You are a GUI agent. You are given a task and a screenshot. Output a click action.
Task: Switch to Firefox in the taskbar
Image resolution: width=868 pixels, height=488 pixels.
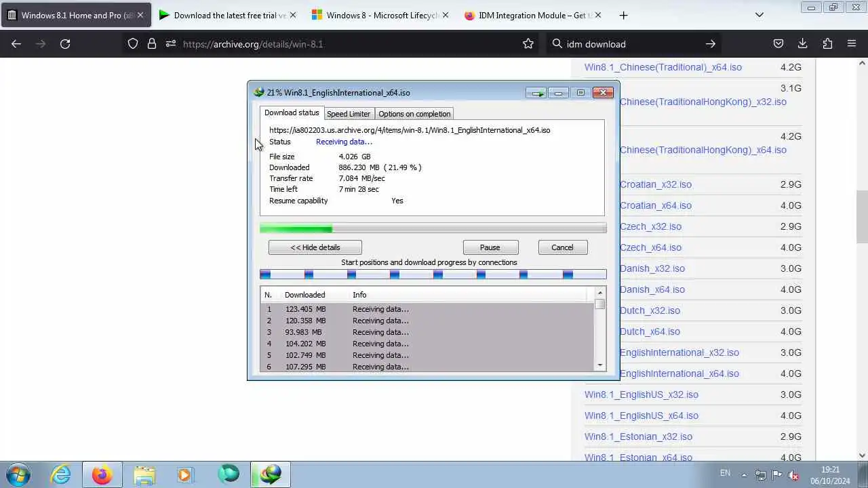[102, 474]
